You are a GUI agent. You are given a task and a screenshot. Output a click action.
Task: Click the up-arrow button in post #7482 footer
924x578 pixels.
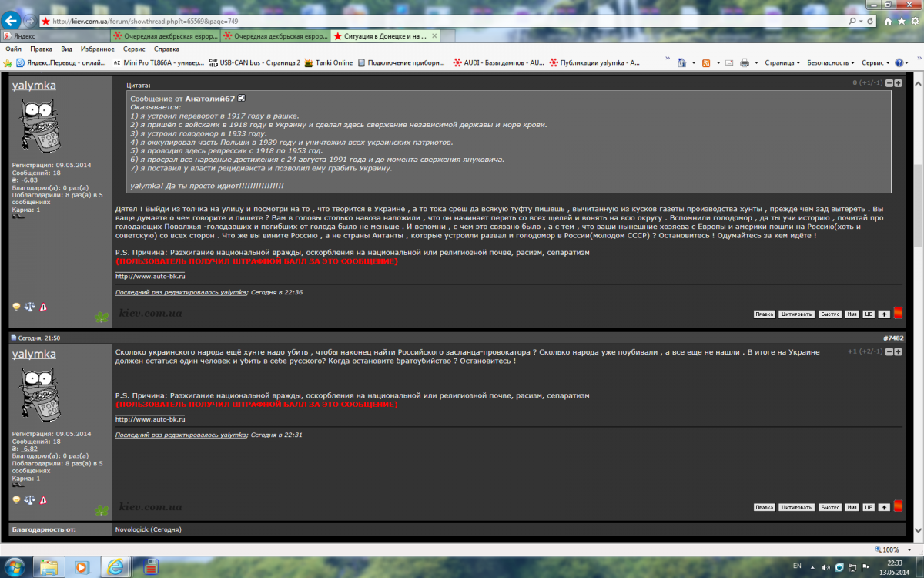pyautogui.click(x=884, y=507)
